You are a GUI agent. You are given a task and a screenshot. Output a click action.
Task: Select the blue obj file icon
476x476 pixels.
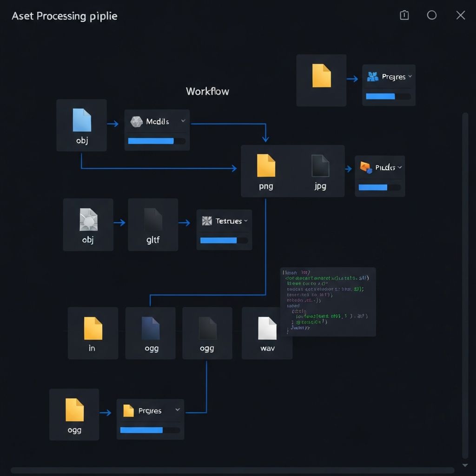coord(82,120)
